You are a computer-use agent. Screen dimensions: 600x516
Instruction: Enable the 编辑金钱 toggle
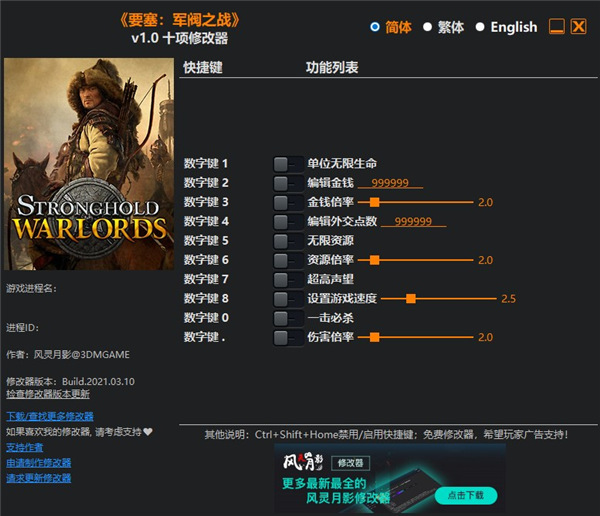coord(288,183)
